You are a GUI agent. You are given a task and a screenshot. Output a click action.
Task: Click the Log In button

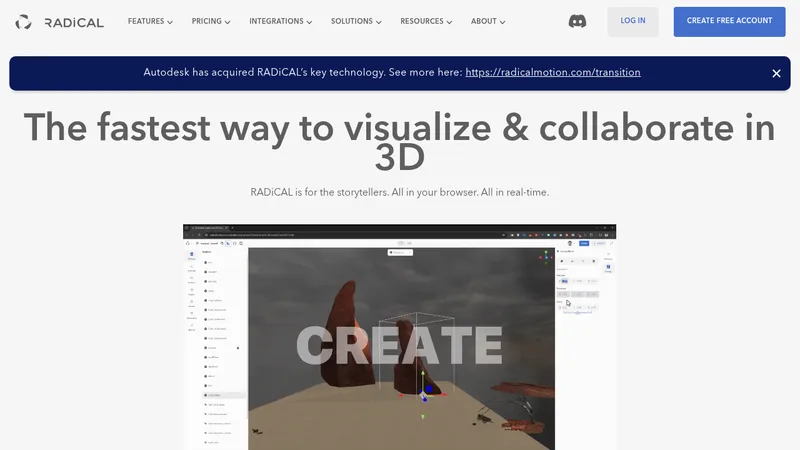click(633, 21)
